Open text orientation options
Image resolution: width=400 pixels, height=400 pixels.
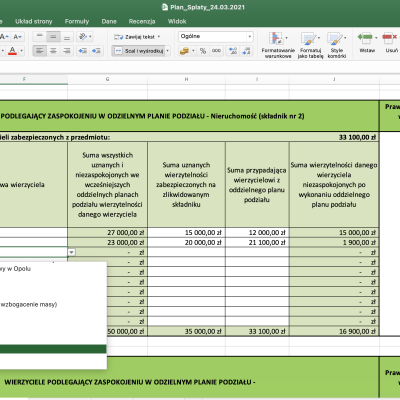[x=84, y=37]
